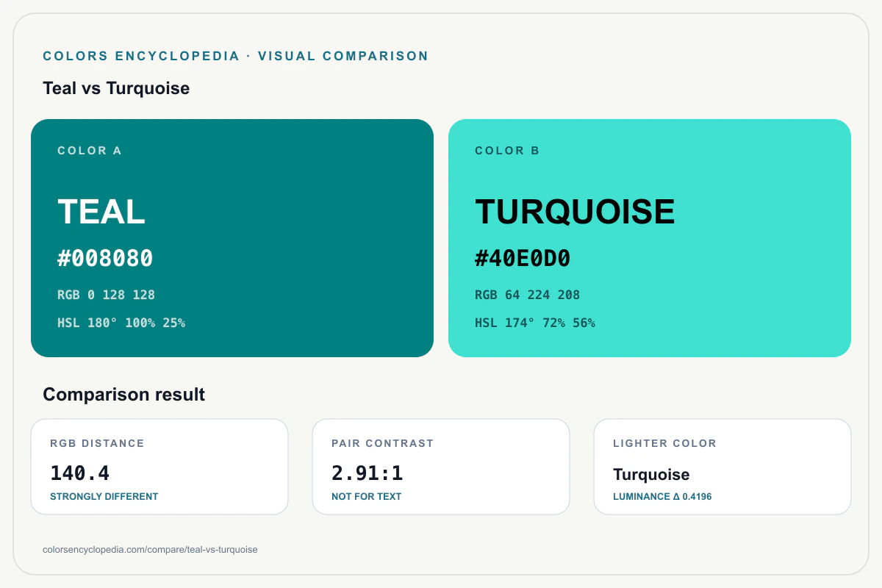Click the Comparison result heading

[x=124, y=395]
